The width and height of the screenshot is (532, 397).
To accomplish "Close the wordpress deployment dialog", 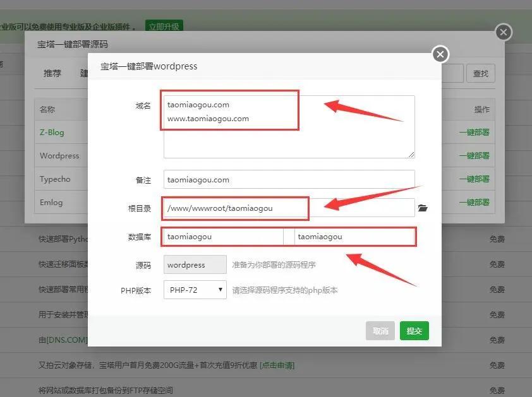I will pyautogui.click(x=440, y=54).
